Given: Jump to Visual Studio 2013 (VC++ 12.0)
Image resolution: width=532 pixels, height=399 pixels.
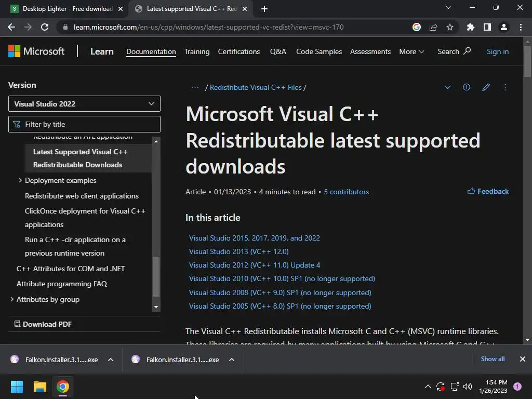Looking at the screenshot, I should [x=238, y=251].
